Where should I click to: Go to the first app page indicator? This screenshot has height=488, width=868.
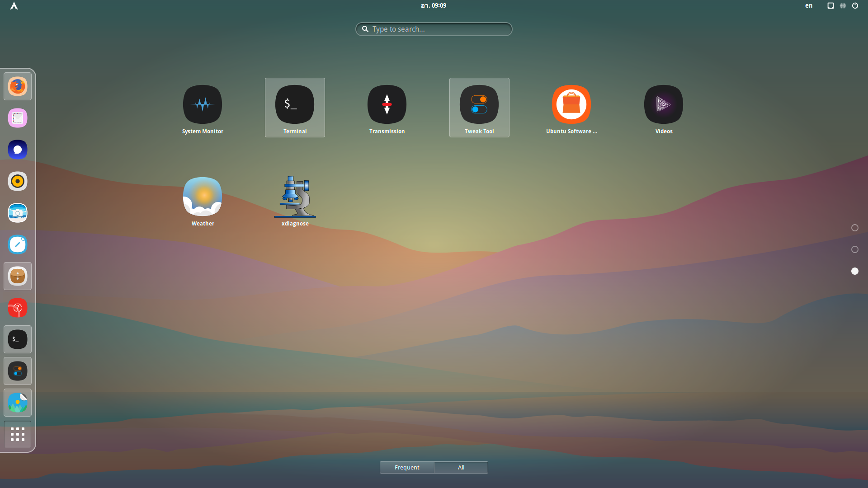[x=854, y=228]
